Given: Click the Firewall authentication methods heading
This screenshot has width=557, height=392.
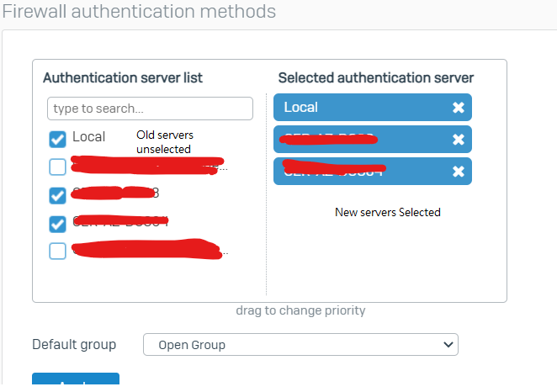Looking at the screenshot, I should point(139,12).
